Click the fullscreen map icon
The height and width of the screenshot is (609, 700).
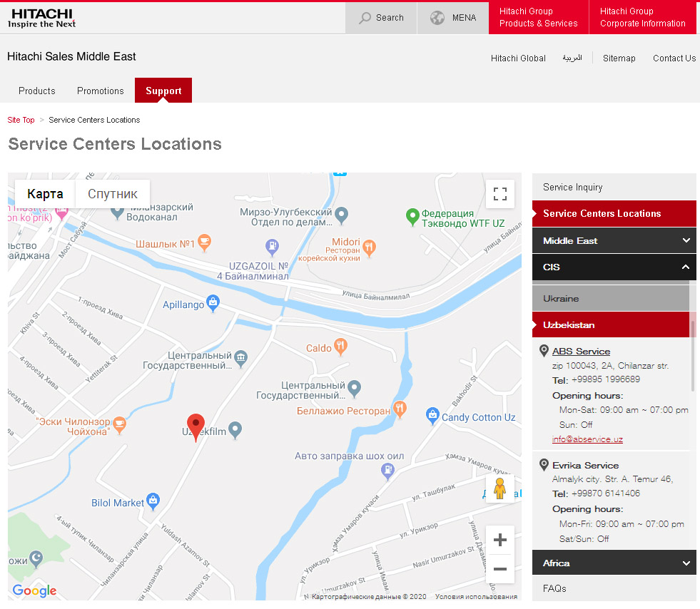[x=500, y=194]
